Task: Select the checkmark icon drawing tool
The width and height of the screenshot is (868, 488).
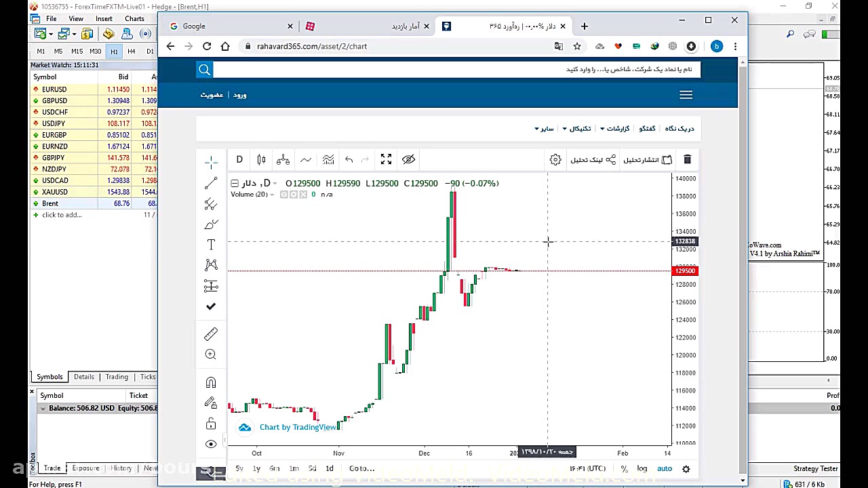Action: click(x=211, y=306)
